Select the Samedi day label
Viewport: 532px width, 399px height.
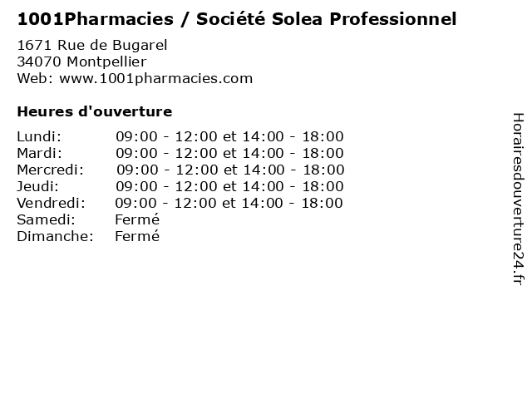(x=47, y=219)
